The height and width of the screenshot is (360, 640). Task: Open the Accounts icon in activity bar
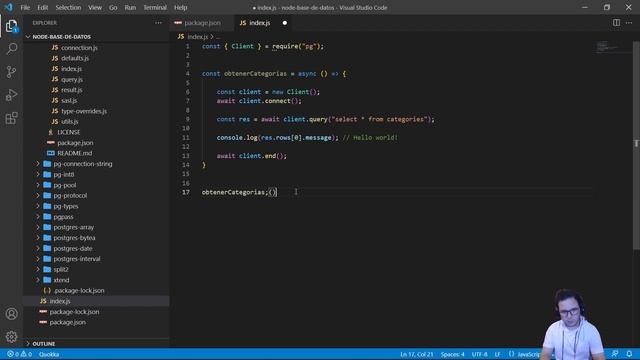point(11,313)
